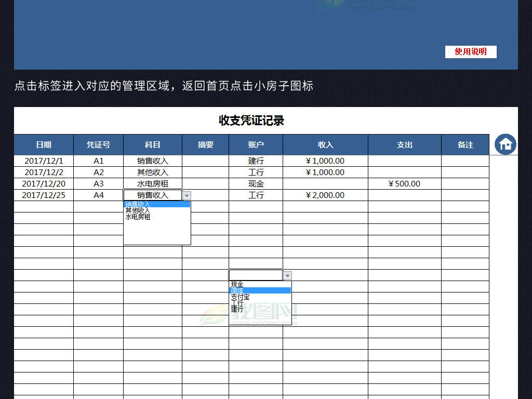Click the 收支凭证记录 title
Image resolution: width=532 pixels, height=399 pixels.
point(252,120)
